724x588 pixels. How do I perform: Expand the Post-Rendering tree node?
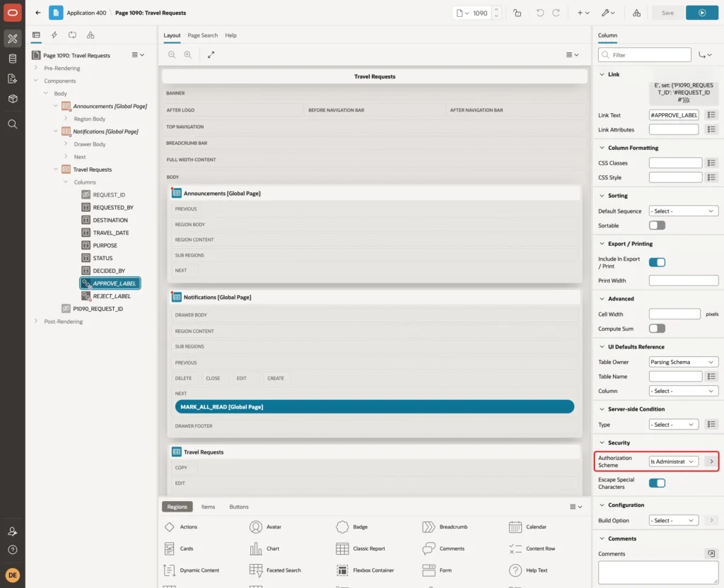[36, 322]
